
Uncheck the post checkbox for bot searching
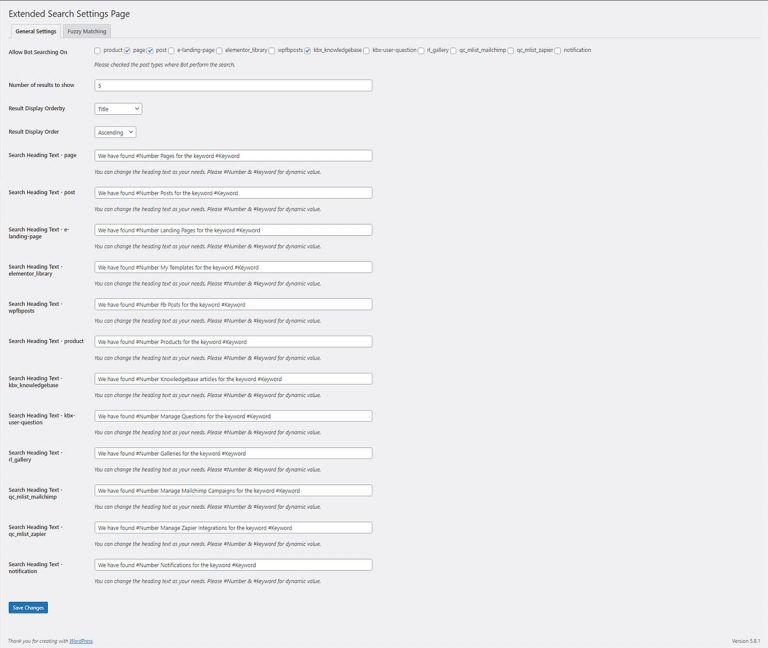(150, 50)
